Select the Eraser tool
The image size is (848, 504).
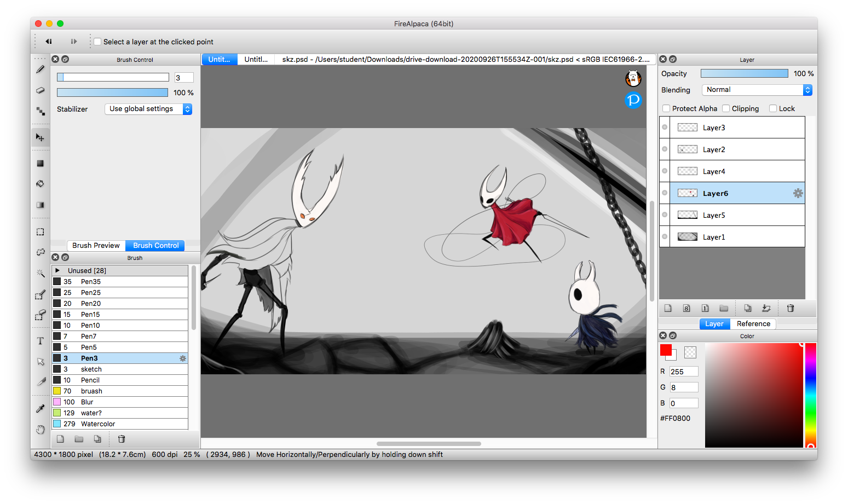[40, 90]
